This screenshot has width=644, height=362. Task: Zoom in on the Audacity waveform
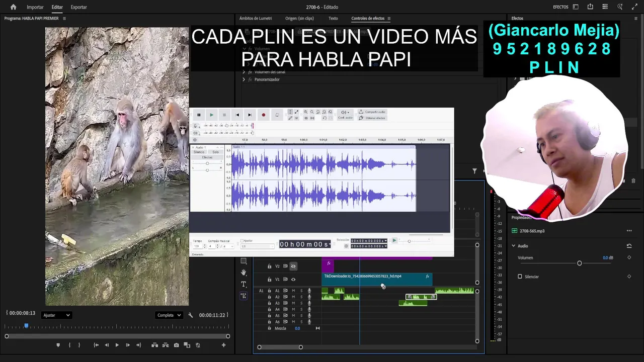coord(305,112)
